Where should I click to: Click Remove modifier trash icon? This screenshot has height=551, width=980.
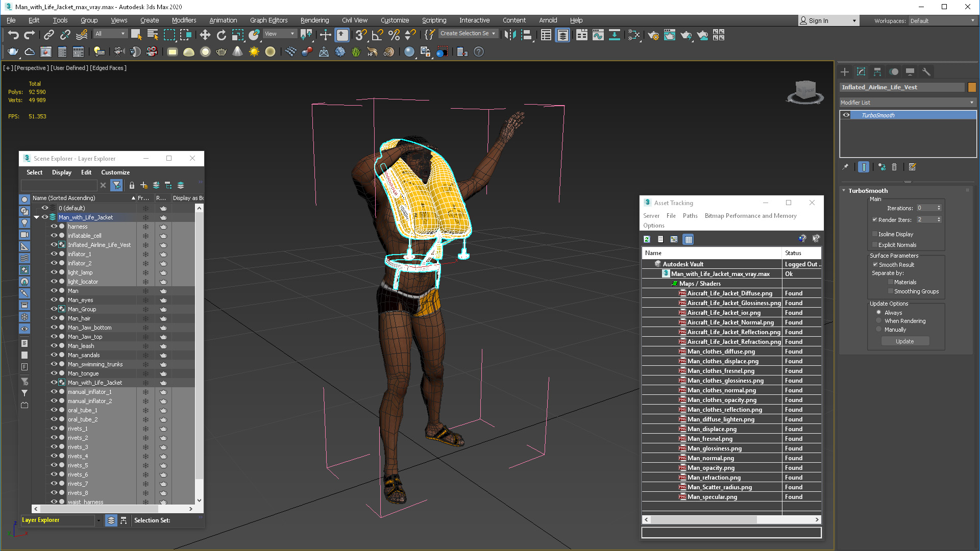click(x=894, y=167)
